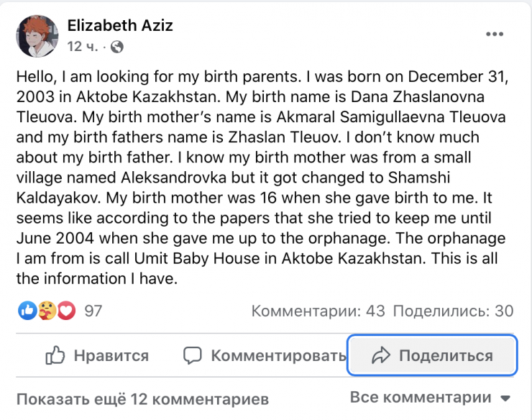
Task: Open the Поделились: 30 shares list
Action: tap(453, 311)
